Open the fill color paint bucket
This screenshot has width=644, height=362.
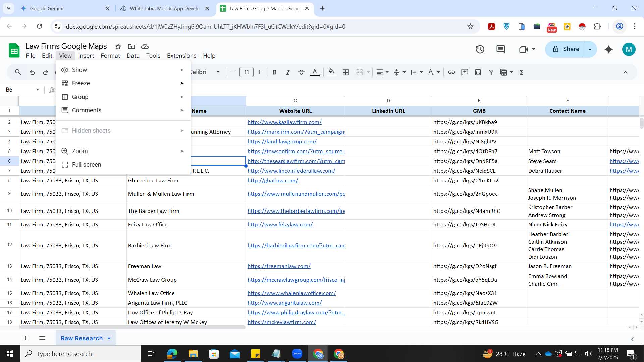point(331,72)
